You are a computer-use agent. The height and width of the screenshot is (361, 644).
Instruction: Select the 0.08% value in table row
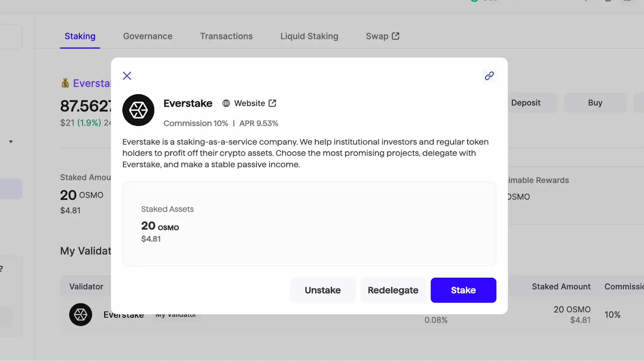click(x=436, y=320)
